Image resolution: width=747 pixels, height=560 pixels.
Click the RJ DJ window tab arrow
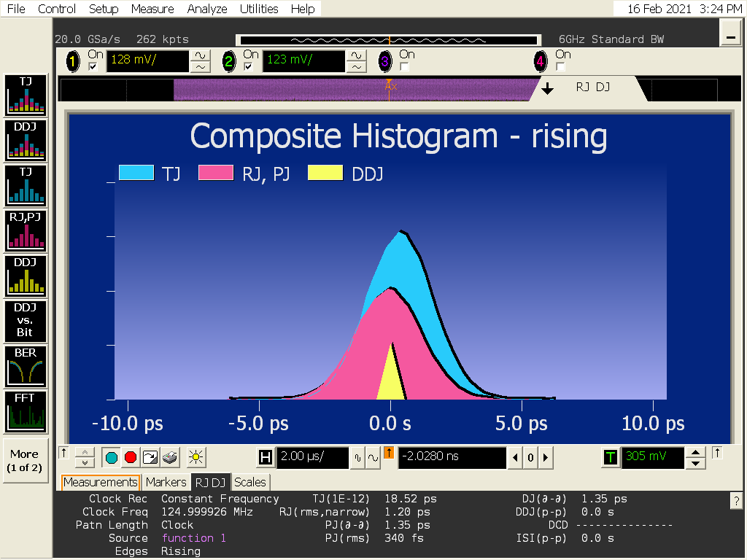pyautogui.click(x=547, y=88)
